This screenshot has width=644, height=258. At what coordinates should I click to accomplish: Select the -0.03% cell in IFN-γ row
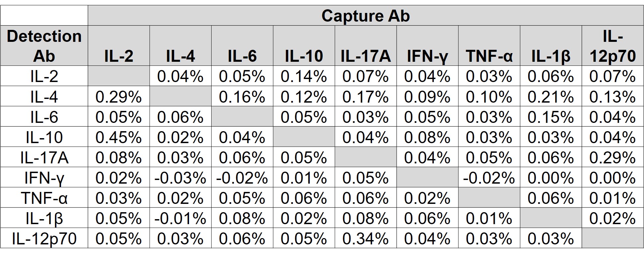(x=180, y=178)
